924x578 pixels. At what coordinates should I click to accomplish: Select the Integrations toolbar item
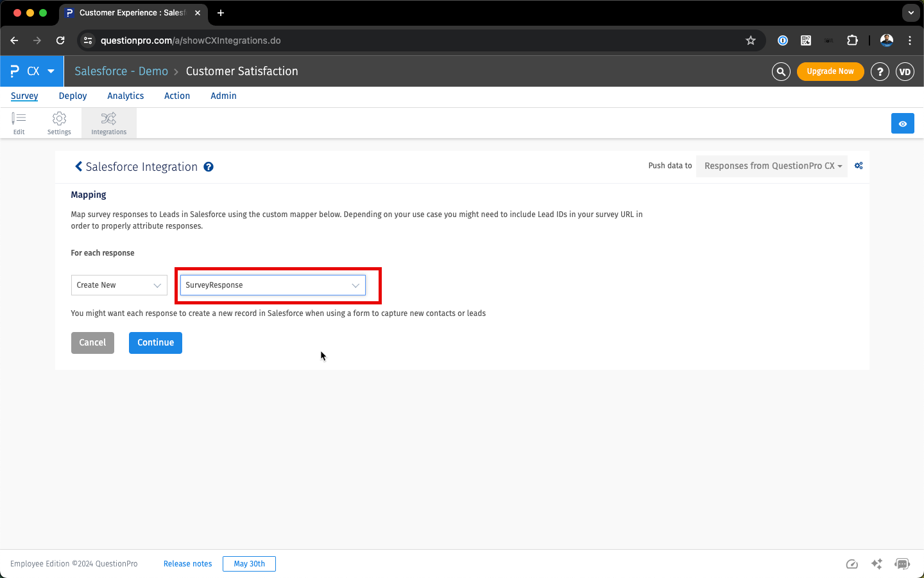click(x=109, y=123)
